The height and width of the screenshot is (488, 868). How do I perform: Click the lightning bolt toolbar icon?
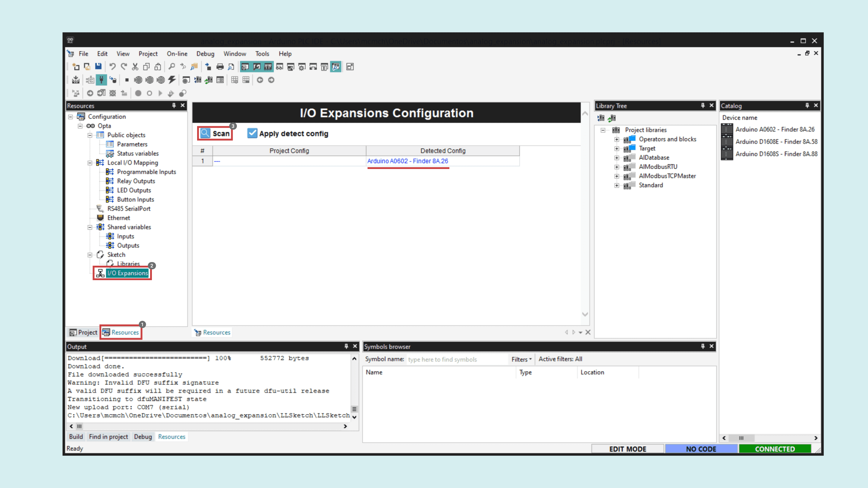pos(172,80)
